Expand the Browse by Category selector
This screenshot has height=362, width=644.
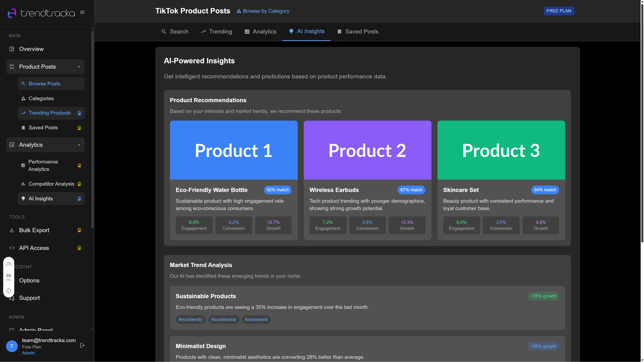pos(263,11)
